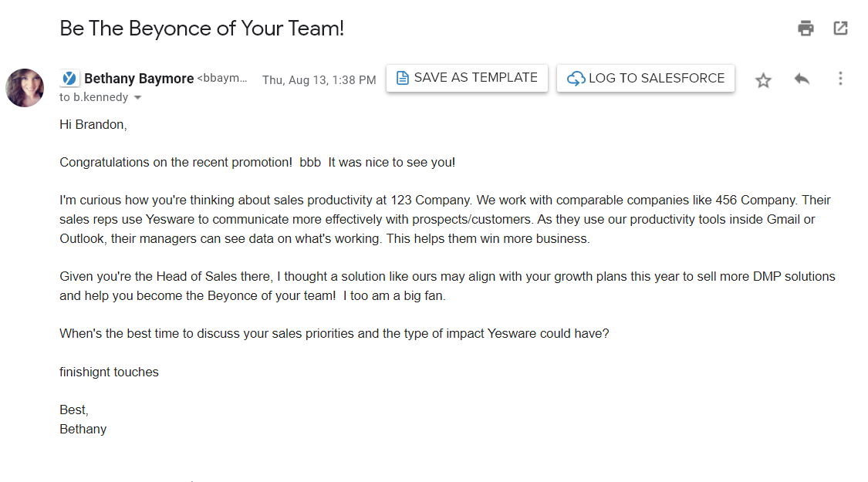Viewport: 868px width, 482px height.
Task: Click the "Hi Brandon," greeting line
Action: pyautogui.click(x=93, y=125)
